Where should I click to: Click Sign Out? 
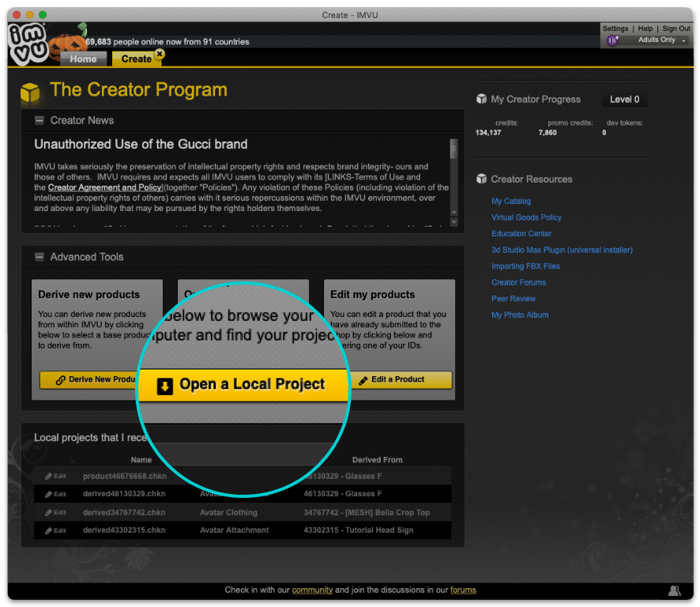676,28
